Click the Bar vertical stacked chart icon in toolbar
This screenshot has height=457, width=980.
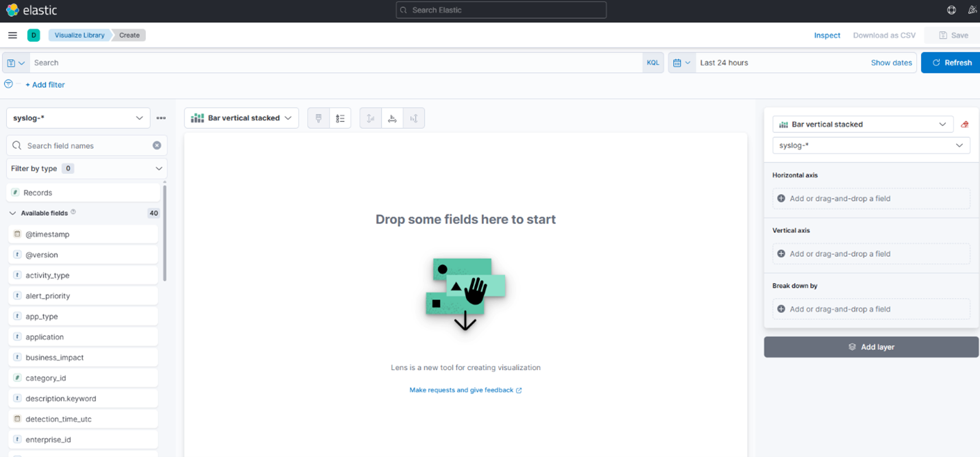197,118
